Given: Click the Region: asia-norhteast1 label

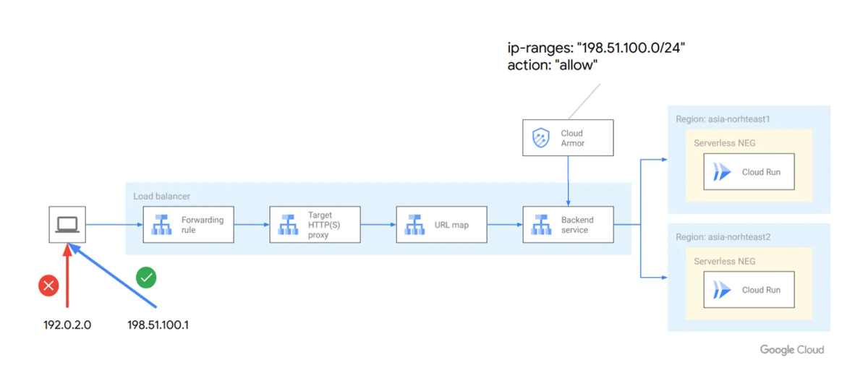Looking at the screenshot, I should tap(721, 119).
